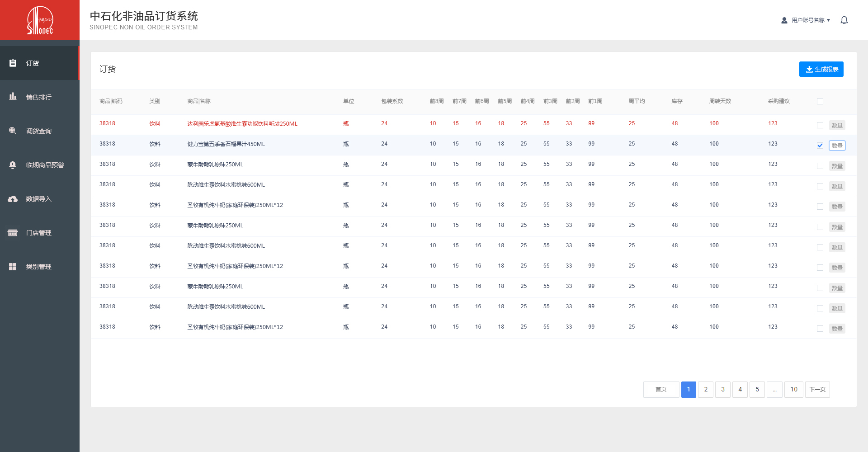
Task: Open the 销售排行 bar chart icon
Action: click(13, 97)
